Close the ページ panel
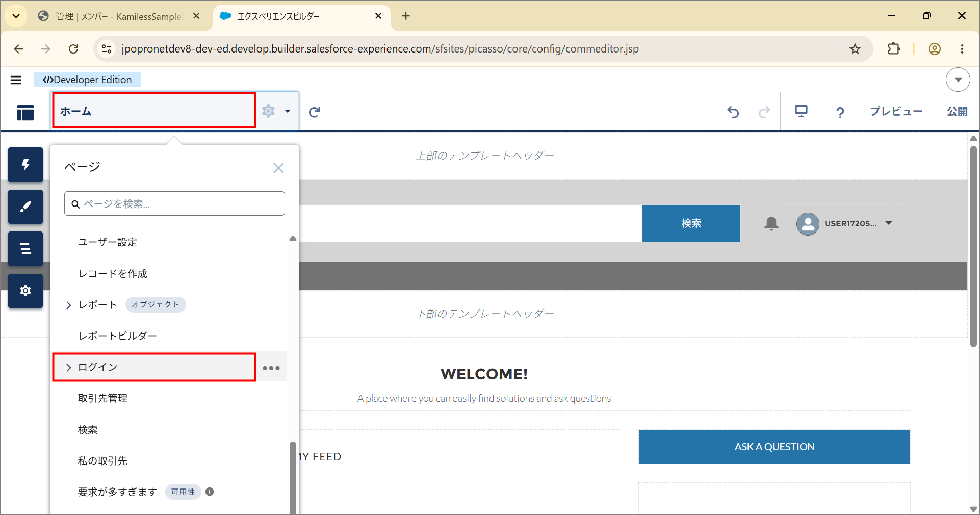This screenshot has height=515, width=980. click(x=278, y=168)
